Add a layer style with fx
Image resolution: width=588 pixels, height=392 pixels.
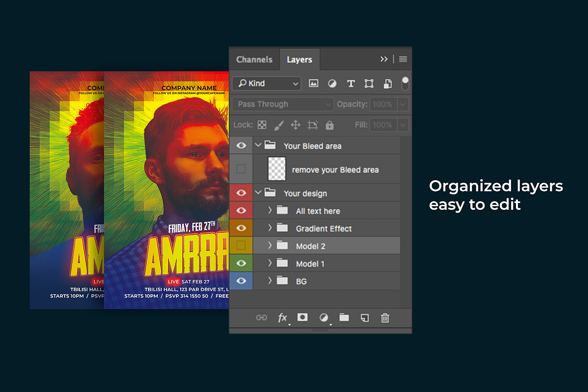click(x=283, y=318)
